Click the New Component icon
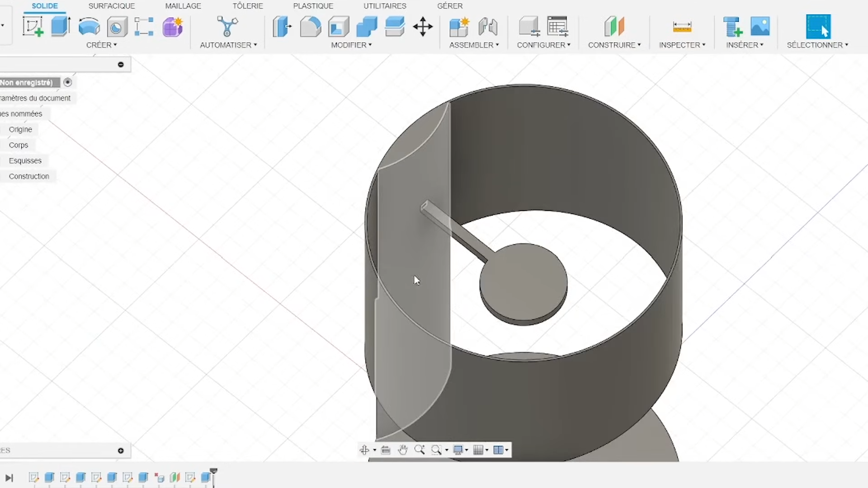 (x=460, y=27)
